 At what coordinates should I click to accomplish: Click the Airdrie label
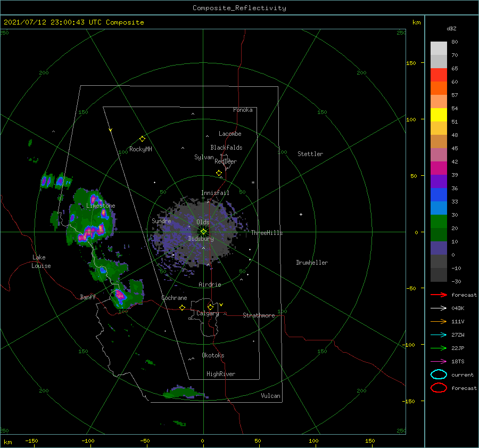[x=210, y=284]
